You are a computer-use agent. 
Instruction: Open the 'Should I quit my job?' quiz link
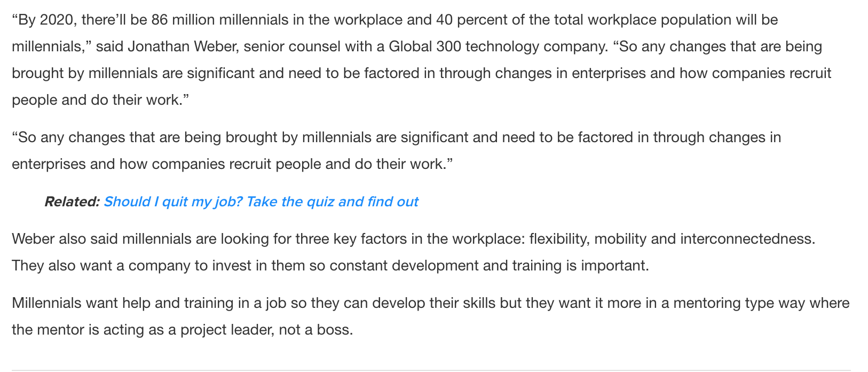pyautogui.click(x=261, y=201)
